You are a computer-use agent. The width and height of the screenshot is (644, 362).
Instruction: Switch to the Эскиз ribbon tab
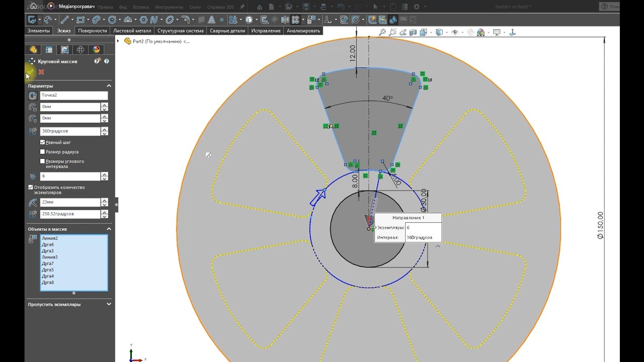point(64,31)
